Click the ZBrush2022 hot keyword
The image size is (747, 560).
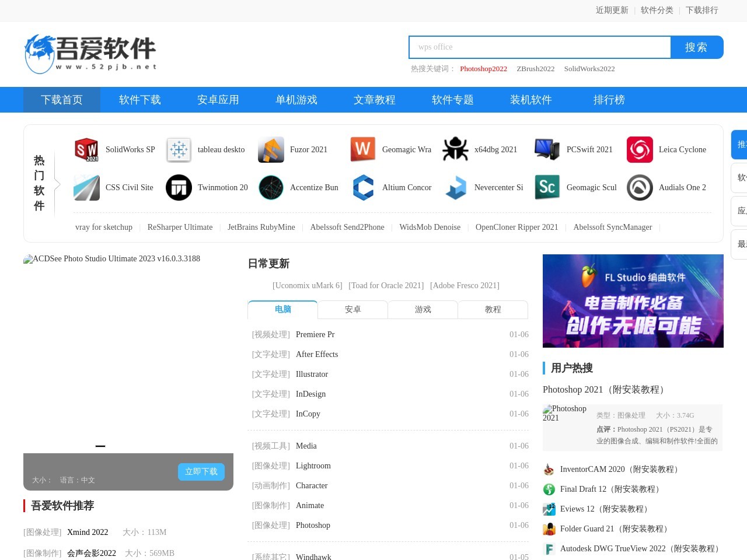(x=535, y=69)
